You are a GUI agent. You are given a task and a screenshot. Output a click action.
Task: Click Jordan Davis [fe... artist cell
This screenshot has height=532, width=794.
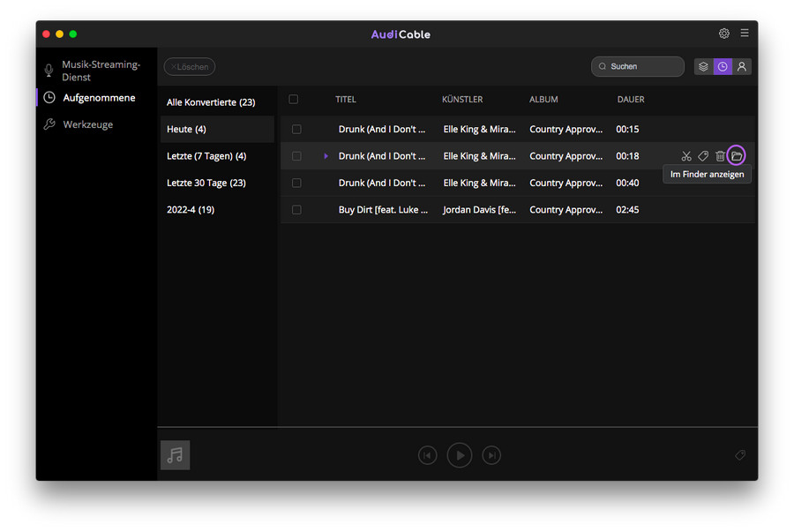(x=480, y=210)
